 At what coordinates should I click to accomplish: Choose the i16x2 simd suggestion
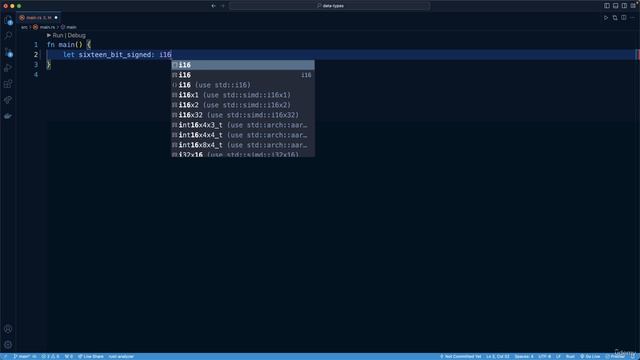tap(243, 105)
